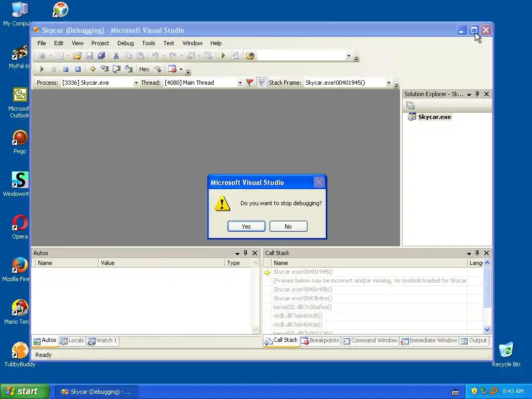Click the Cut scissors icon

tap(116, 56)
